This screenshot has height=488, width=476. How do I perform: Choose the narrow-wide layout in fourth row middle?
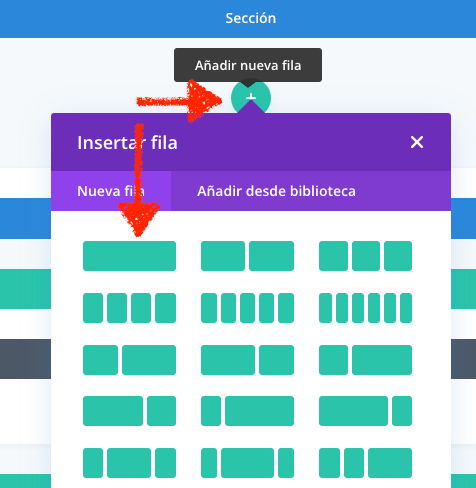(x=247, y=411)
